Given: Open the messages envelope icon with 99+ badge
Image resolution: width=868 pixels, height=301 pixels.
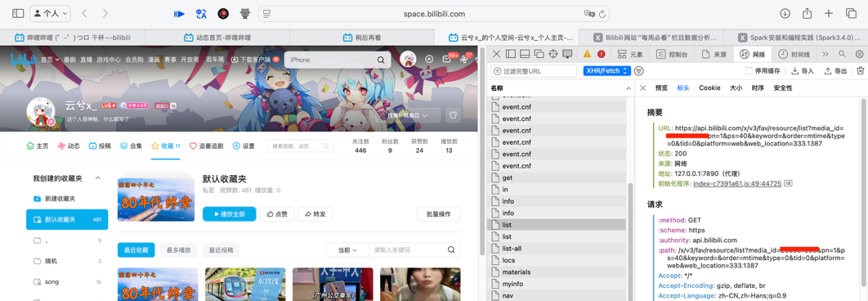Looking at the screenshot, I should coord(447,59).
